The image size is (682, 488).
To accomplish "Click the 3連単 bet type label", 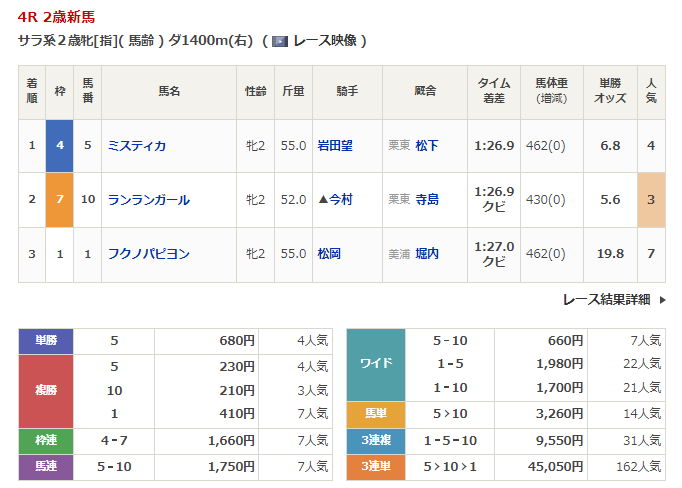I will (376, 467).
